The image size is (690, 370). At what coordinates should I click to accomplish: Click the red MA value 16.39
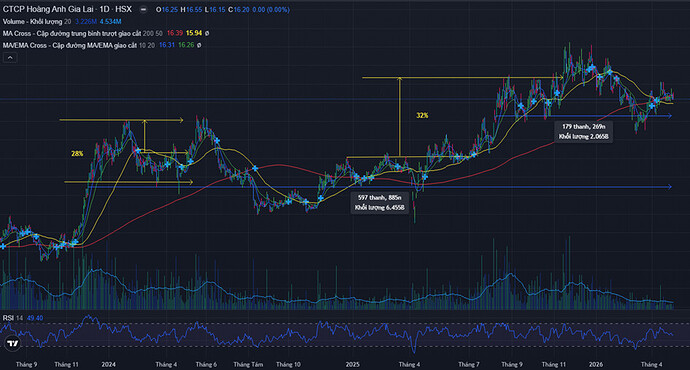(x=175, y=33)
